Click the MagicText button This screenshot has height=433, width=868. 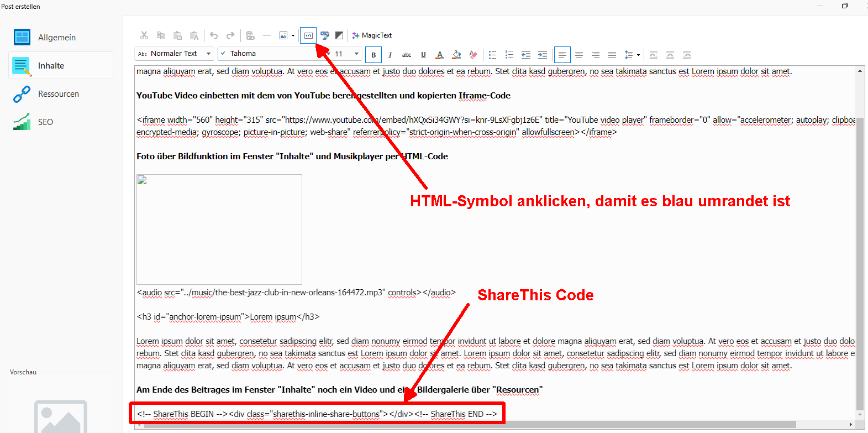coord(372,35)
